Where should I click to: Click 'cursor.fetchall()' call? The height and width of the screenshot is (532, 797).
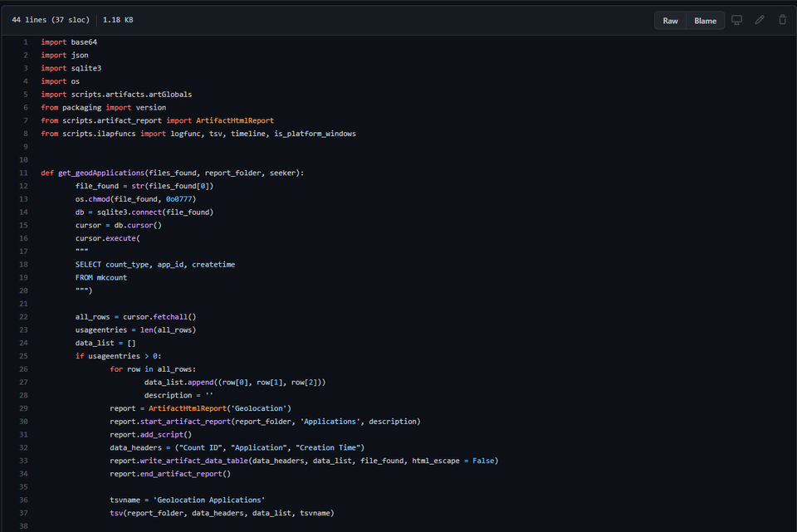pyautogui.click(x=159, y=317)
